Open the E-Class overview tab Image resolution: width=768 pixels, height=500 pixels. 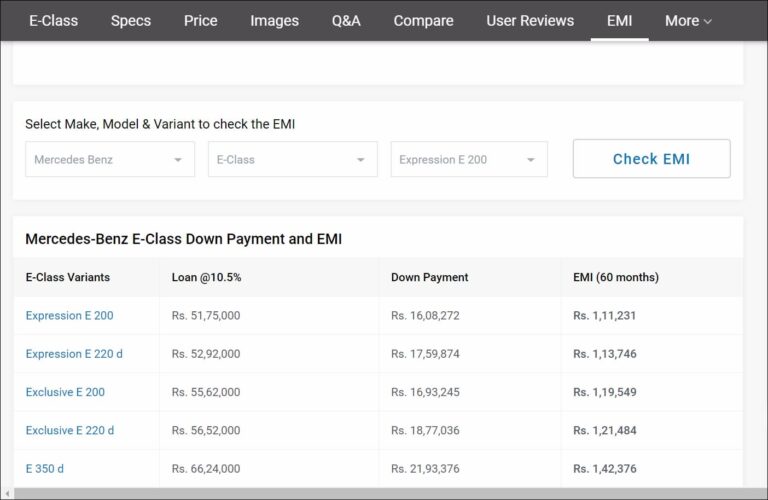53,21
